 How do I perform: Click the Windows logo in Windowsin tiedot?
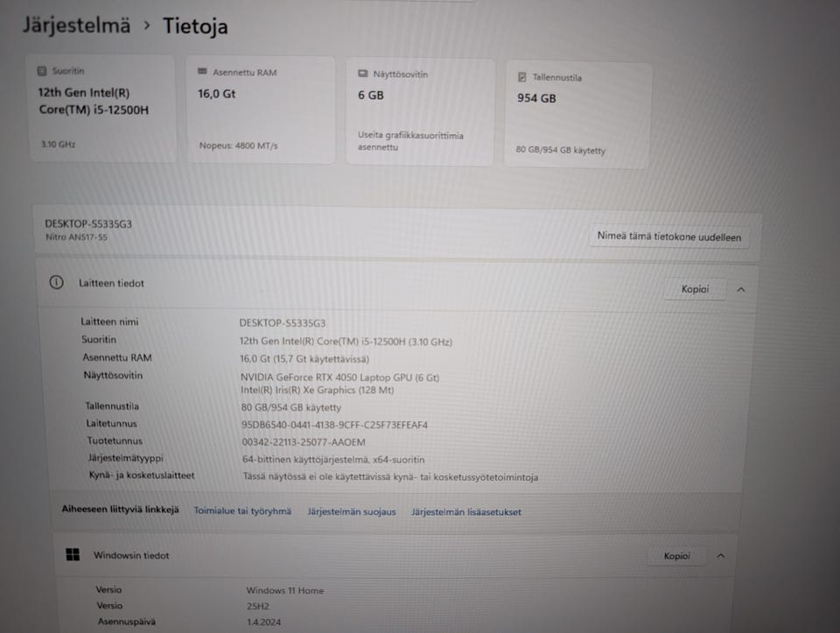click(x=73, y=554)
